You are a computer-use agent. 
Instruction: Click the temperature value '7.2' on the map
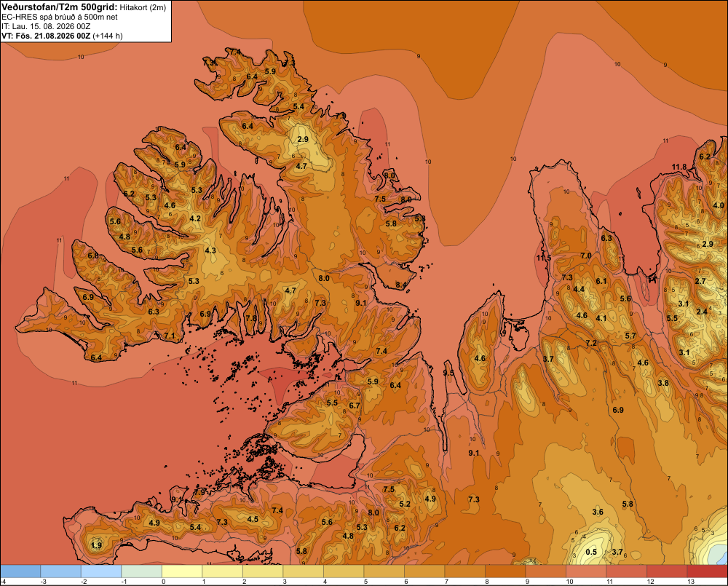coord(591,343)
